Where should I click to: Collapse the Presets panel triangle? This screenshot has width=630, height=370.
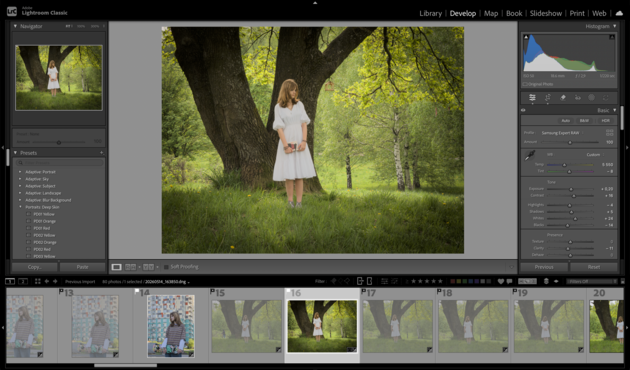[x=15, y=153]
